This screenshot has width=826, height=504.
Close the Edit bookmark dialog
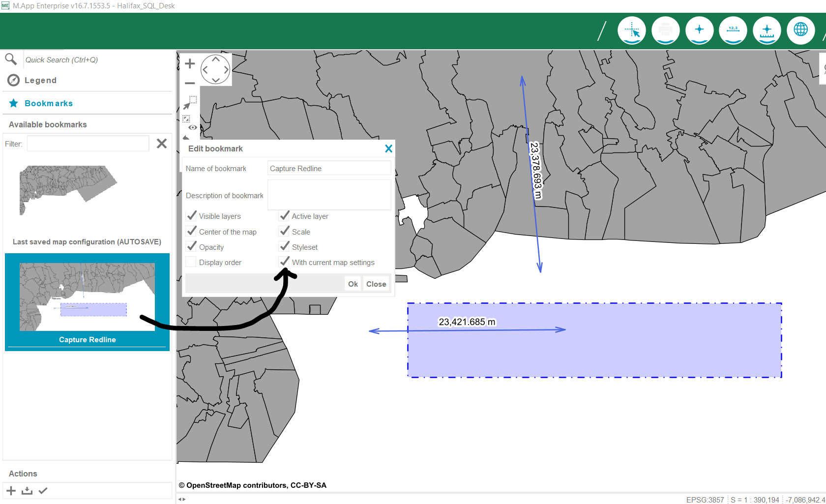388,148
